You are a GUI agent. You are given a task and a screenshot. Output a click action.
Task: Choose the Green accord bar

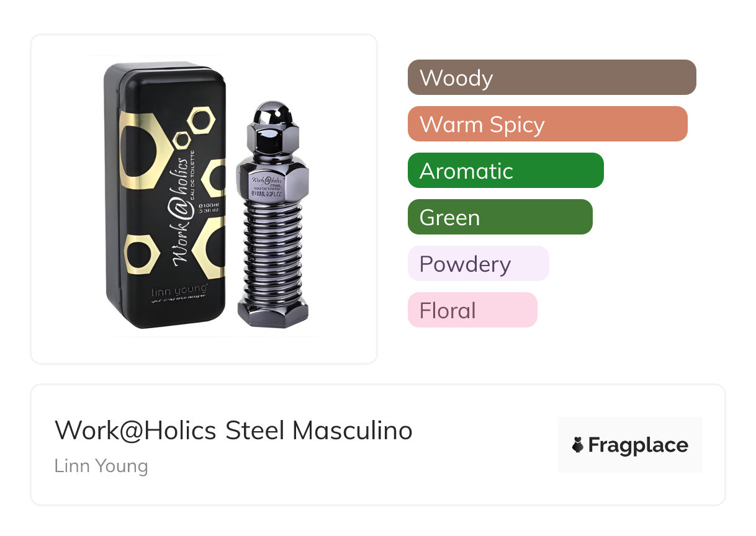(500, 217)
